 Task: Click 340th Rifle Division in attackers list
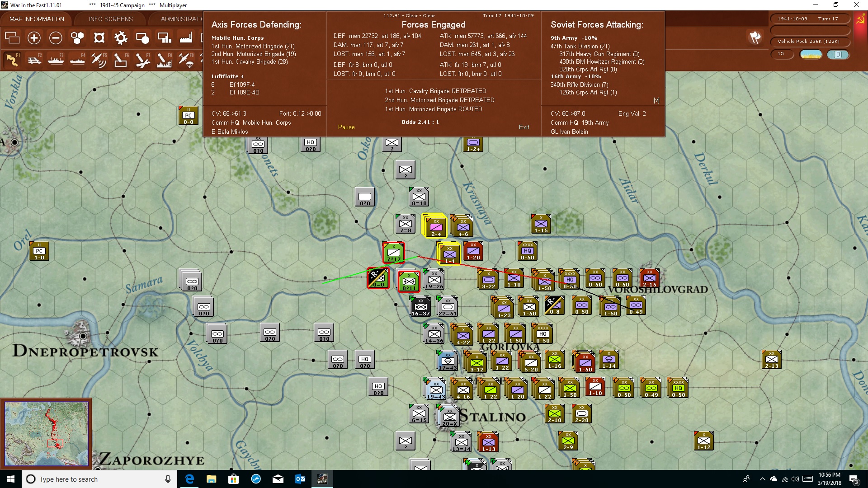pyautogui.click(x=579, y=84)
